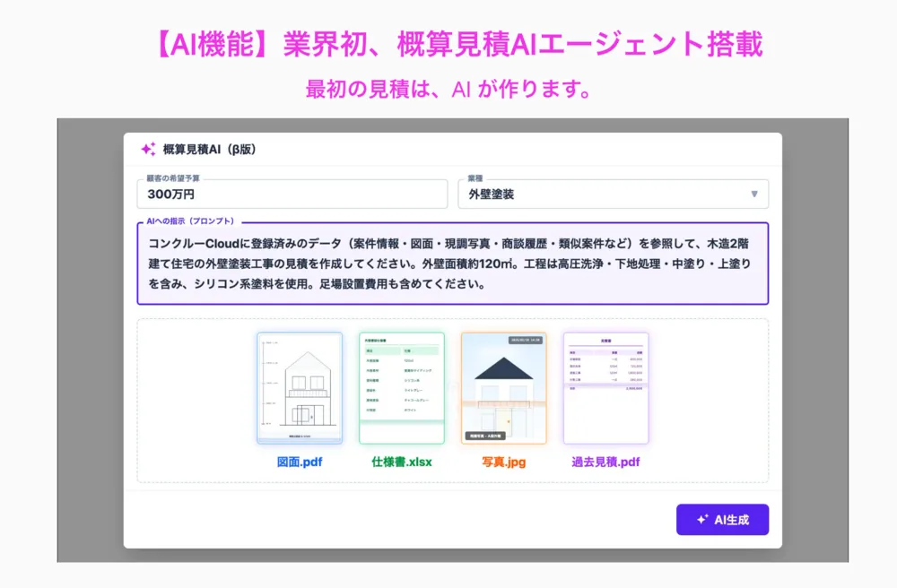The image size is (897, 588).
Task: Click the 図面.pdf file name link
Action: (299, 461)
